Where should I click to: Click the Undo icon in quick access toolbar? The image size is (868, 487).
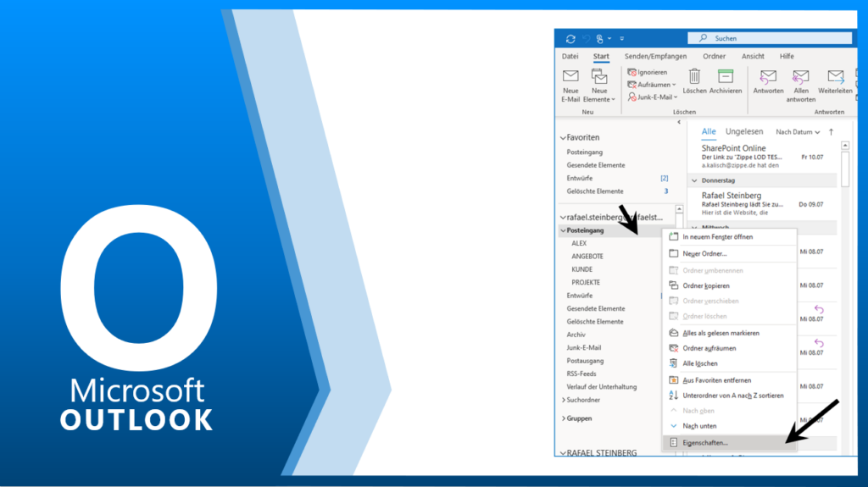point(587,39)
